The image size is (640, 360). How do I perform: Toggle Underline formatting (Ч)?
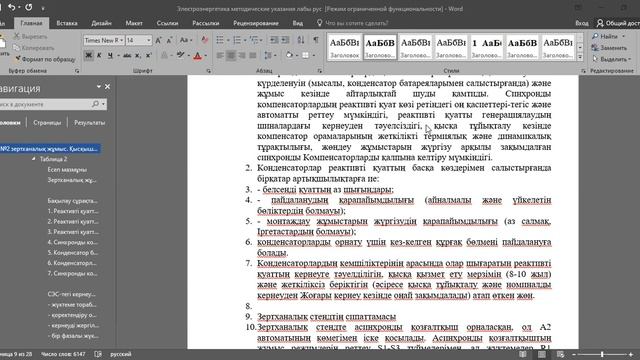coord(110,55)
